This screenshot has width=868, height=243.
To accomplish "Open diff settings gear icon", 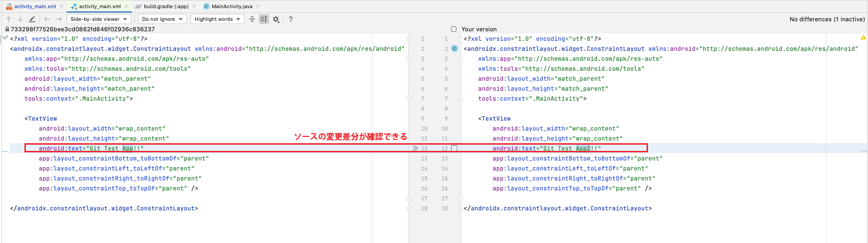I will 276,19.
